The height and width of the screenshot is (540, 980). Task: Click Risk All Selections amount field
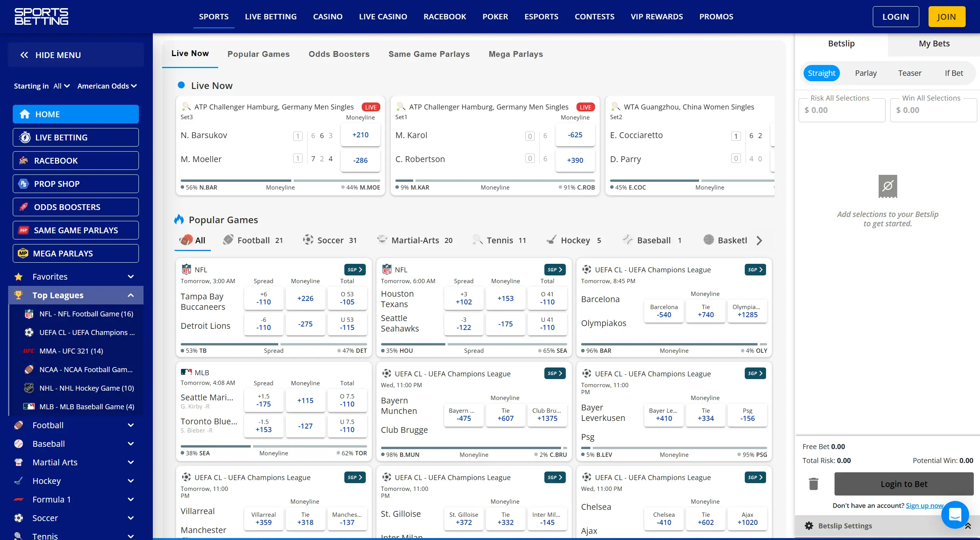pyautogui.click(x=842, y=110)
